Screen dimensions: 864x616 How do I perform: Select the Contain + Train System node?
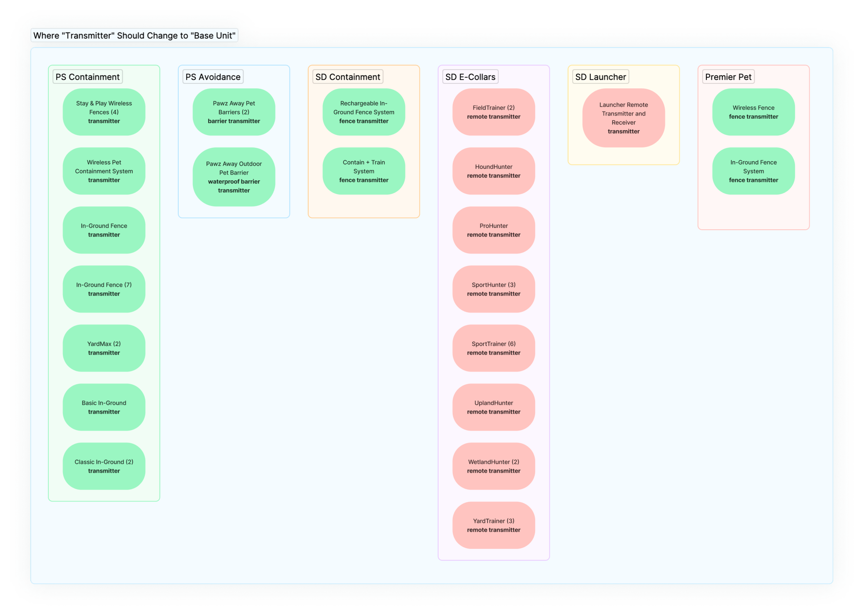364,171
